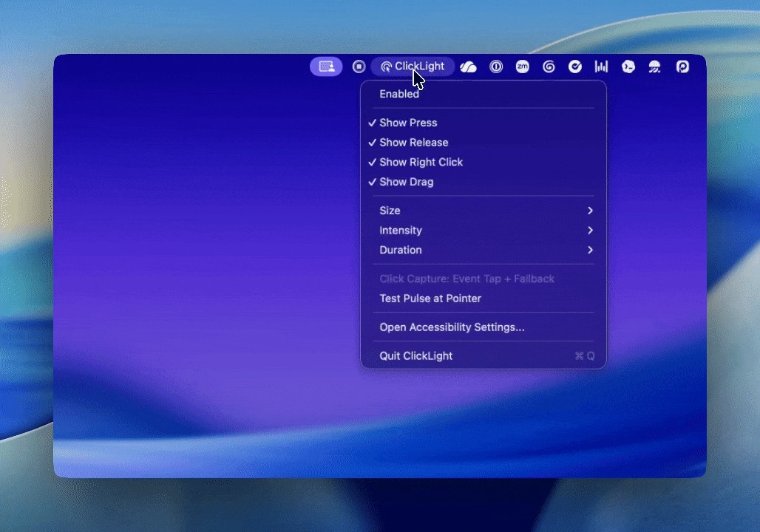Click the screen sharing menu bar icon
This screenshot has height=532, width=760.
tap(326, 66)
